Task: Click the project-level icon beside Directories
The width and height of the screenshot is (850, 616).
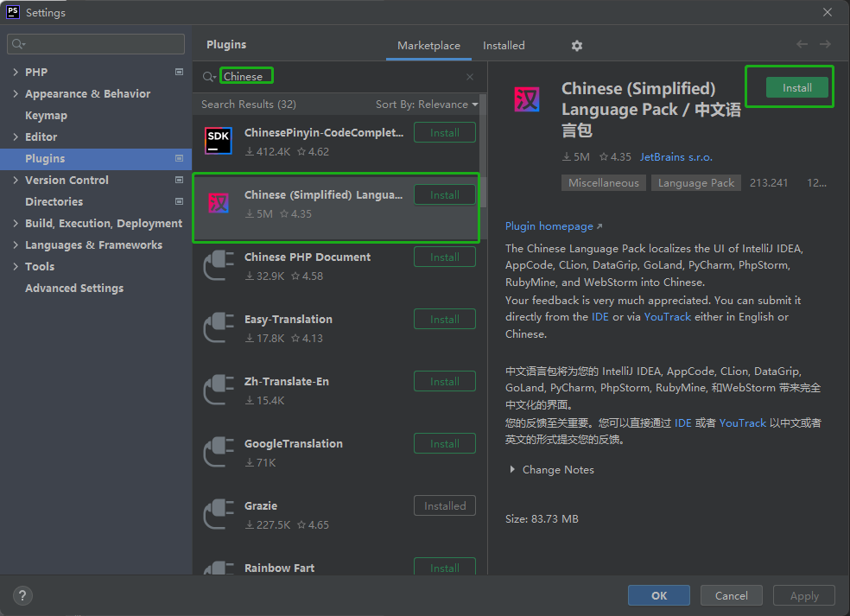Action: coord(179,201)
